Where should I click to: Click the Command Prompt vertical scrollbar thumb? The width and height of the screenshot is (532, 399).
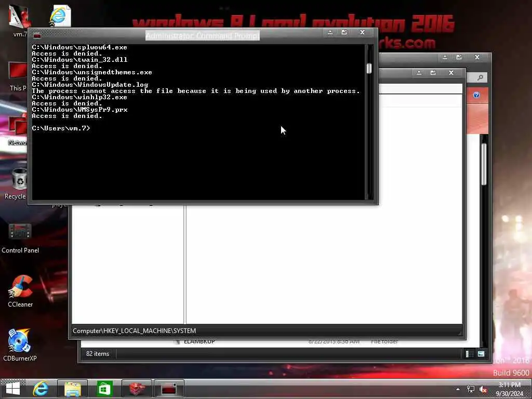369,68
